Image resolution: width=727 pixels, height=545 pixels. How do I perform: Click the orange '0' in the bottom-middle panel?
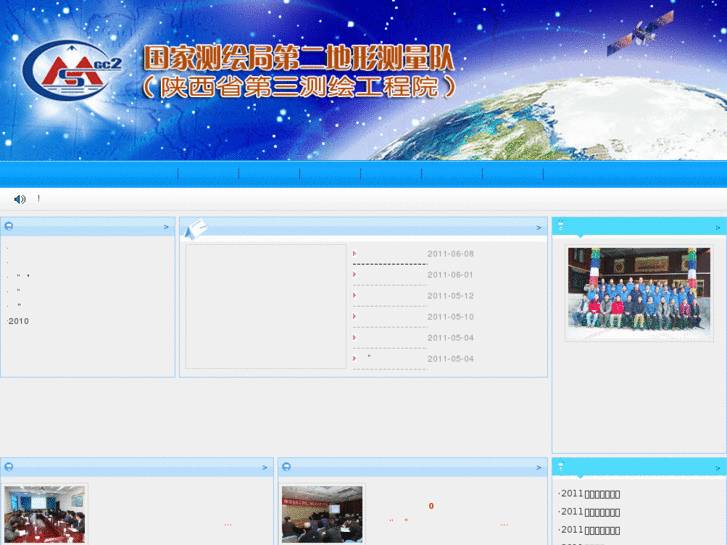coord(431,506)
